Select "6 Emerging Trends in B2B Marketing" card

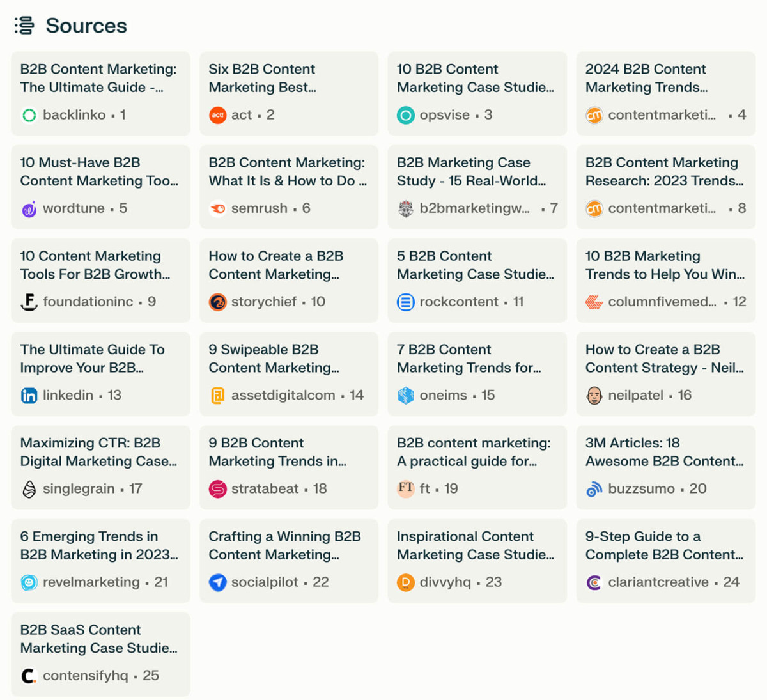click(100, 560)
